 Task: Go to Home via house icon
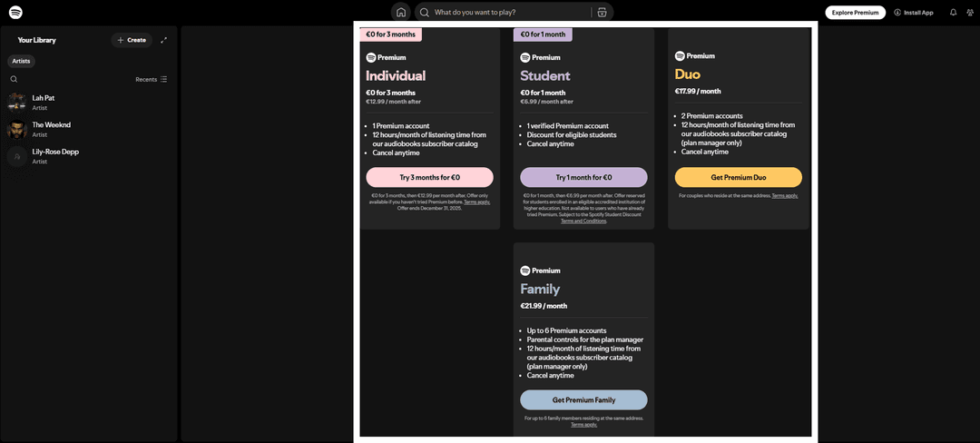(401, 12)
